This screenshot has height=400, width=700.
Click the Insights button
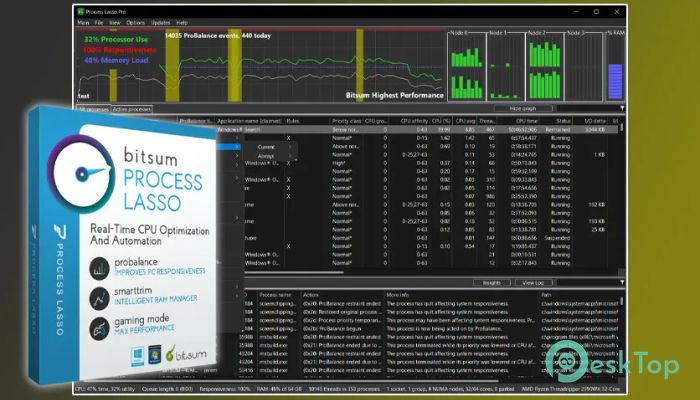pyautogui.click(x=492, y=283)
